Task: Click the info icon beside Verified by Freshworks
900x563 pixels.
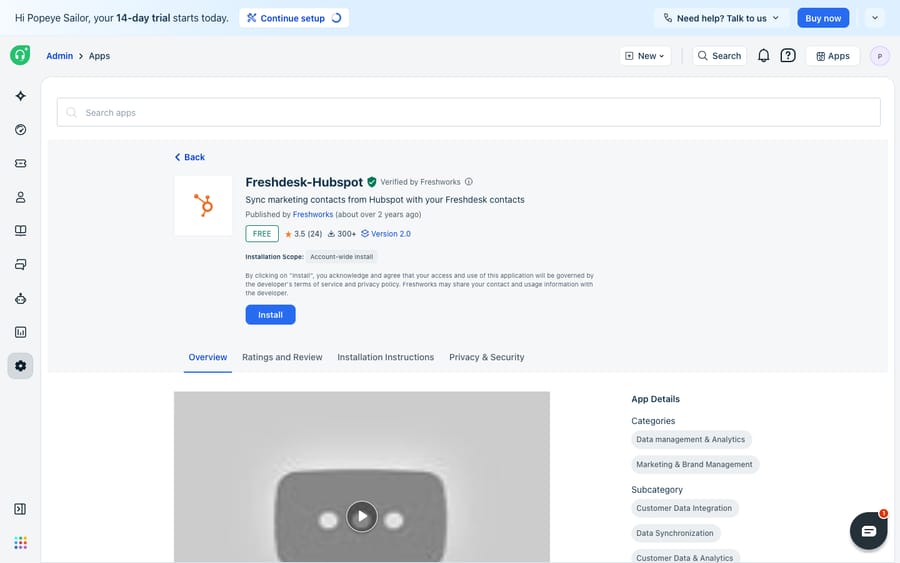Action: click(x=469, y=182)
